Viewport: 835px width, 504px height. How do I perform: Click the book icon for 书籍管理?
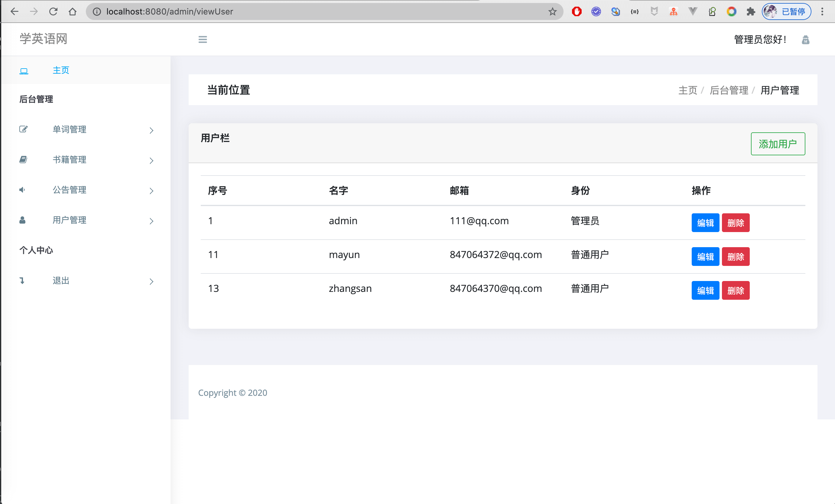23,159
